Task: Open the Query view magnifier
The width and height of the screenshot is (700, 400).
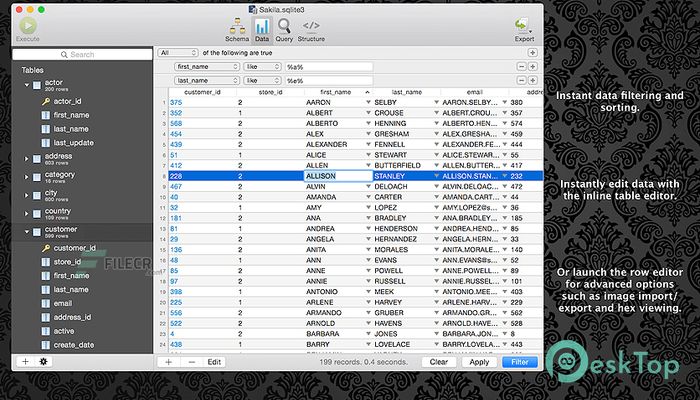Action: (284, 30)
